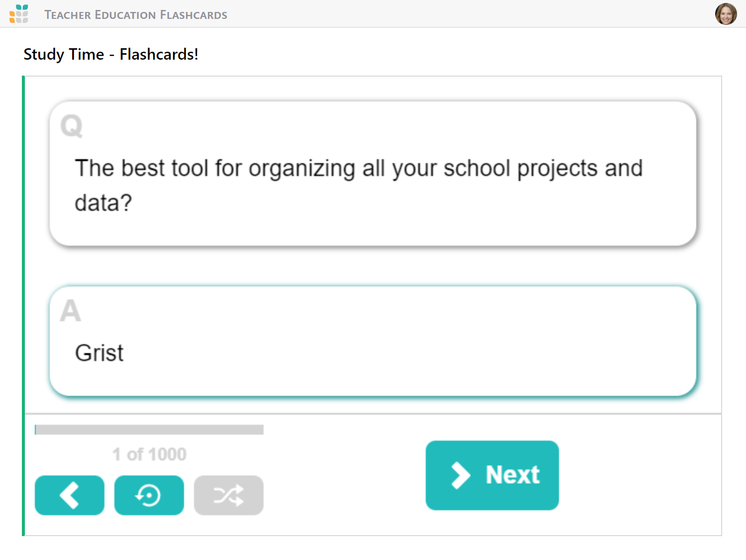Click the flashcard progress bar

(x=149, y=430)
